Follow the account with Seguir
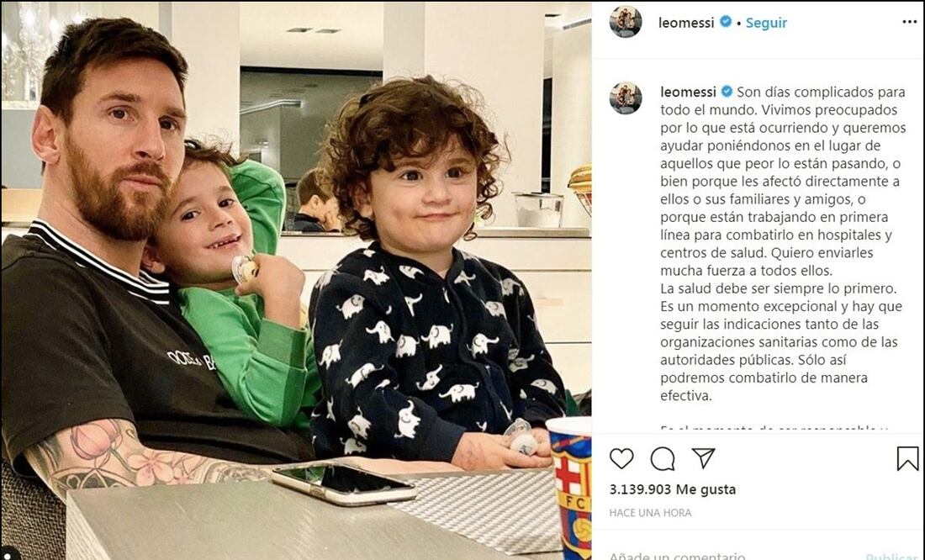The height and width of the screenshot is (560, 925). (x=766, y=23)
